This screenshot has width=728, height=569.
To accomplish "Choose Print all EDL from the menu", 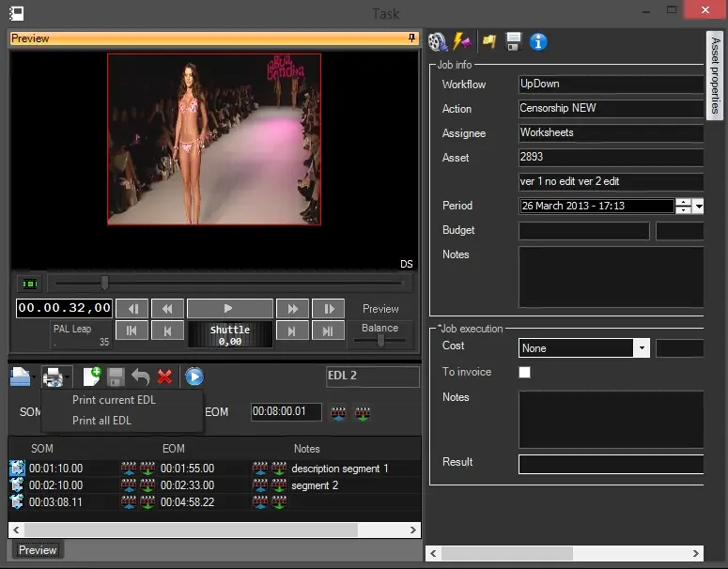I will 101,421.
